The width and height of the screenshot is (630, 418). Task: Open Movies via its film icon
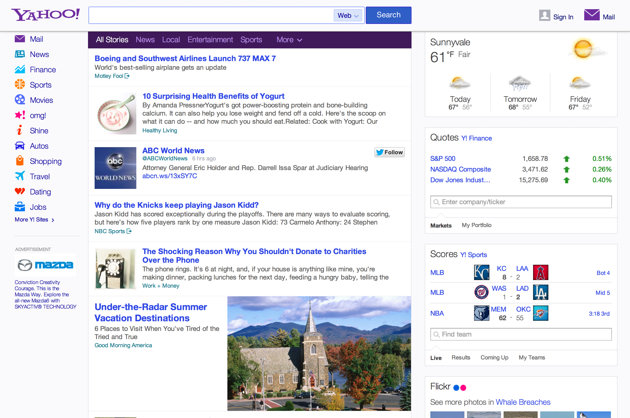[x=19, y=100]
